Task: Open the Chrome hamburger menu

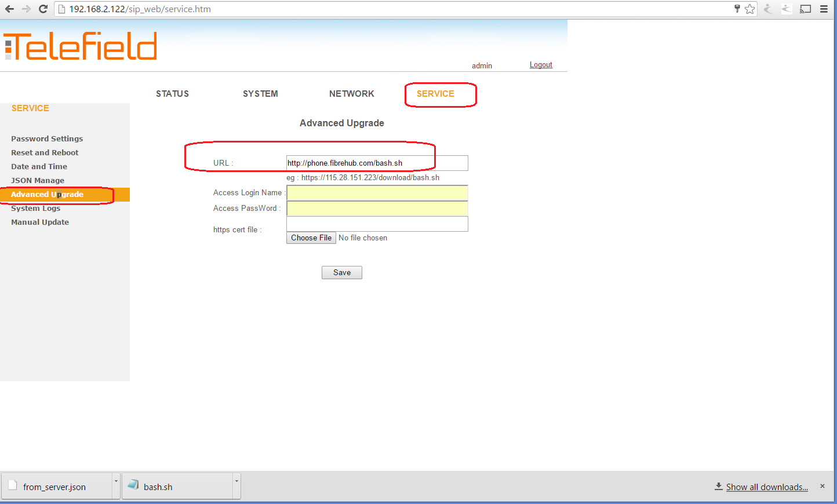Action: 824,9
